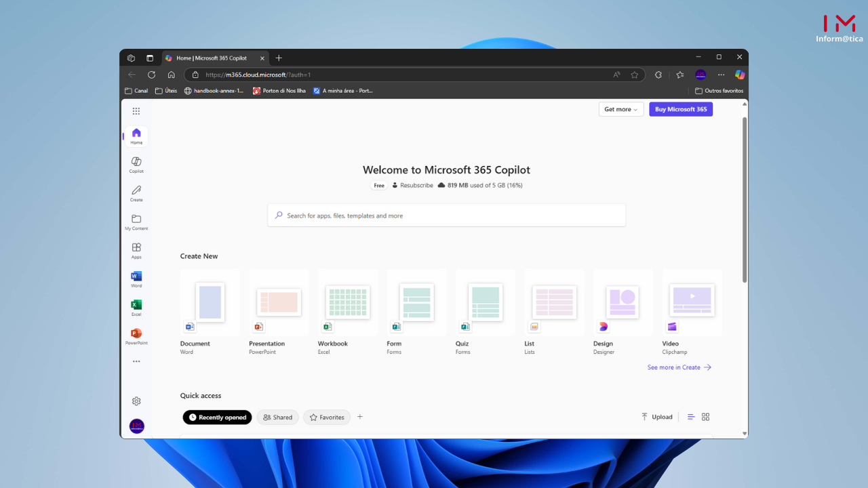Screen dimensions: 868x488
Task: Click the Upload button
Action: (x=656, y=417)
